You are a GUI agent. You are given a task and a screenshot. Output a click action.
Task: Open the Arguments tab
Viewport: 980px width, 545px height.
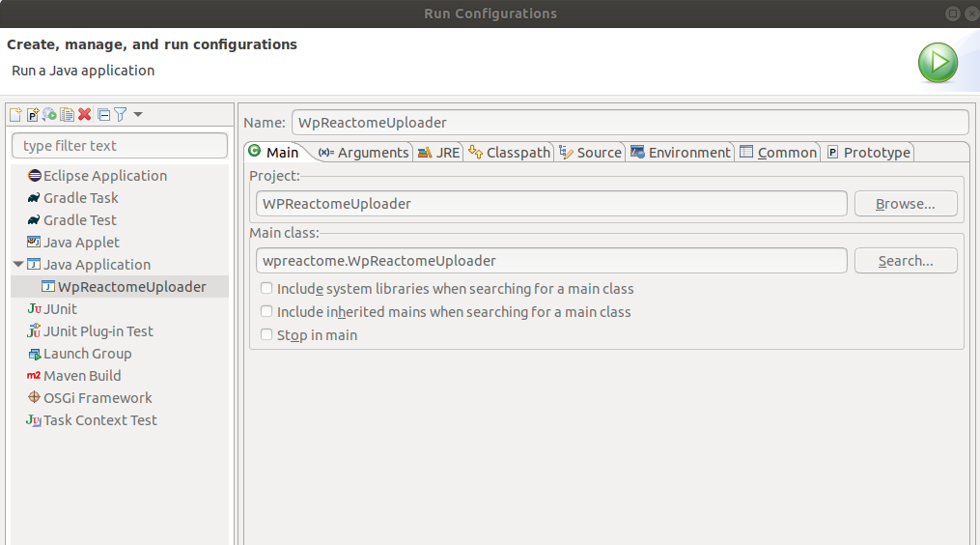[x=363, y=152]
